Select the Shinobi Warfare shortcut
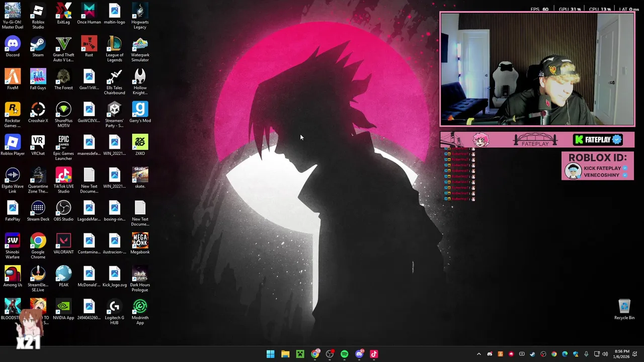 [x=13, y=246]
